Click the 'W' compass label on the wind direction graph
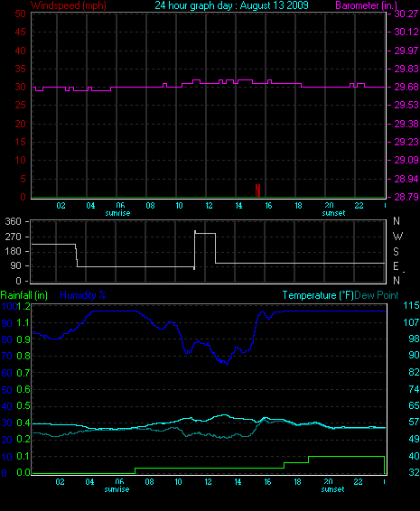 pyautogui.click(x=397, y=237)
